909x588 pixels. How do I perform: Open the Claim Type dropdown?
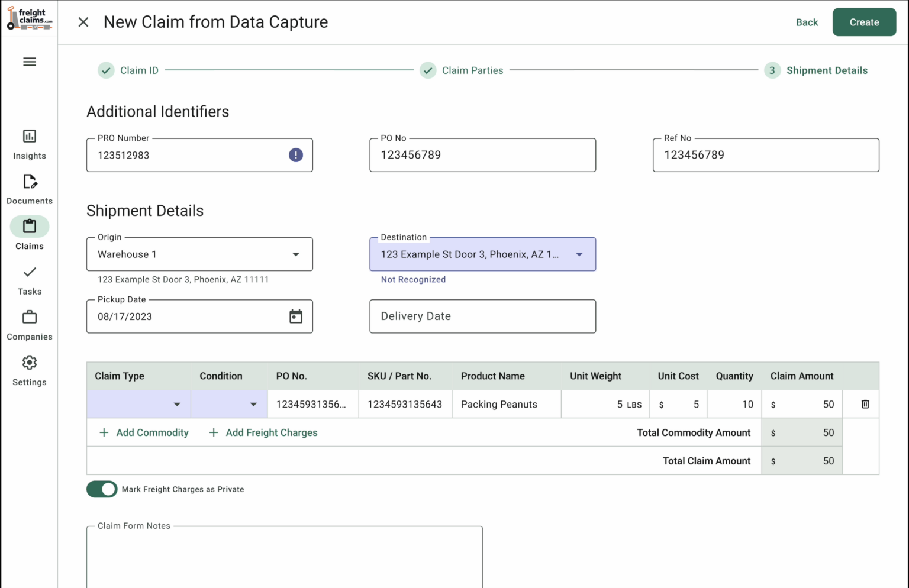[176, 405]
